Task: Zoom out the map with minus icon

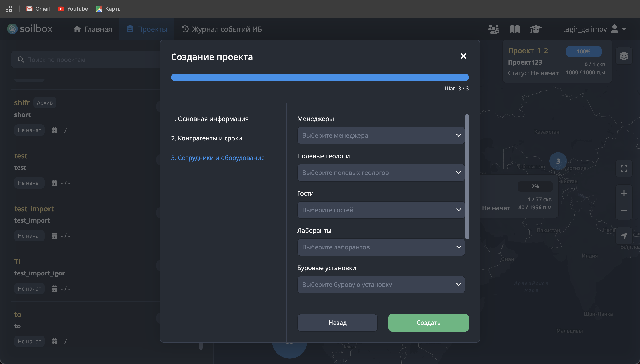Action: click(x=624, y=211)
